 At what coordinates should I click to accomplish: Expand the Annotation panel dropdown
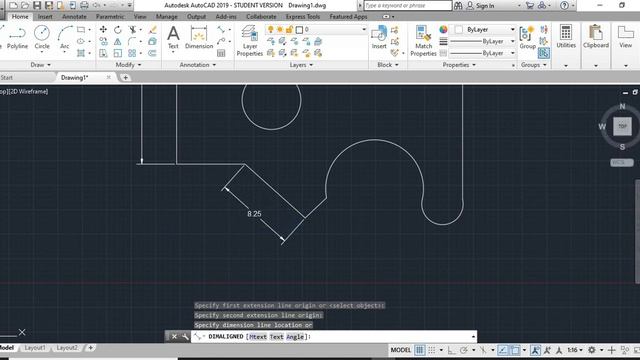pyautogui.click(x=198, y=64)
